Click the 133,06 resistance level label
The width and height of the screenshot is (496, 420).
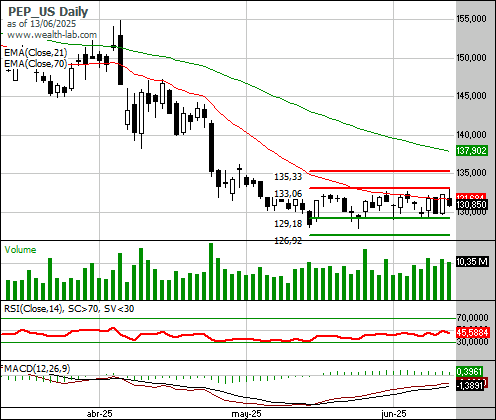click(288, 194)
